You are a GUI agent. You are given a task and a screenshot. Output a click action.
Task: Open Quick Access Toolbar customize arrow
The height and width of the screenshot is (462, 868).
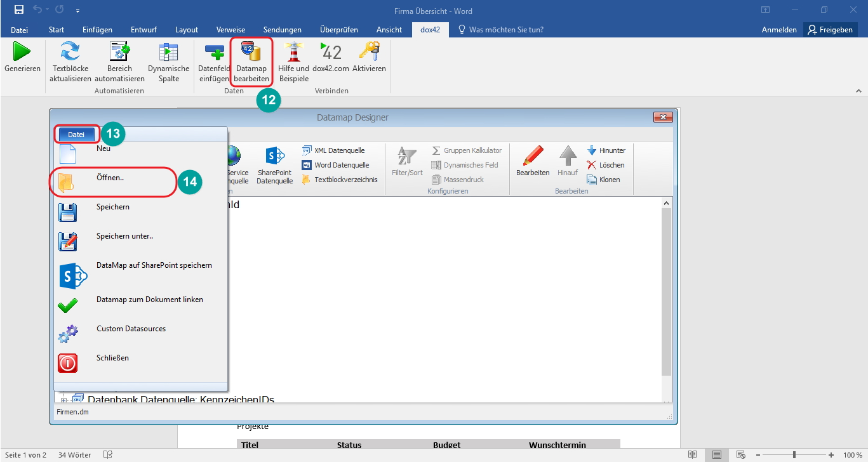point(77,11)
